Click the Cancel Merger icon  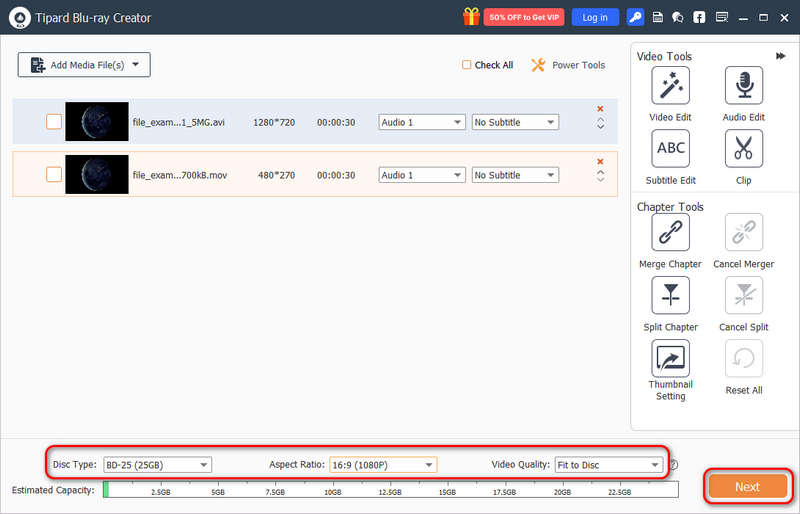744,232
